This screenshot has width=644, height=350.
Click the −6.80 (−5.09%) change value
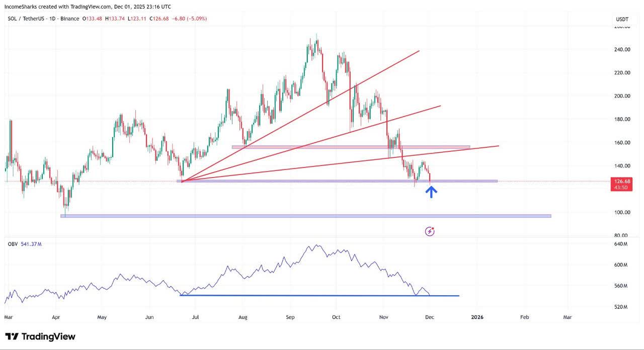pos(189,19)
